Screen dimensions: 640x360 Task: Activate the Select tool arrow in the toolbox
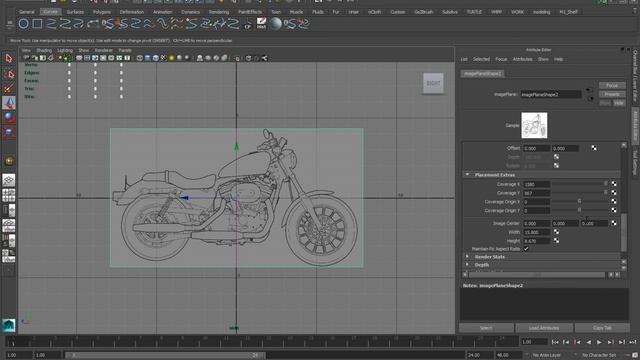coord(9,58)
